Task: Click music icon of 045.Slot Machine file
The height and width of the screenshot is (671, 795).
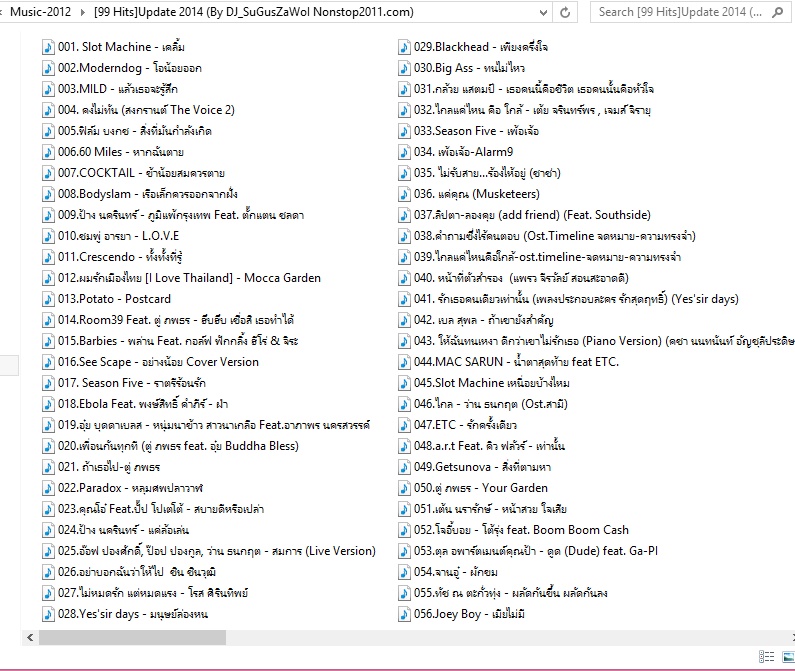Action: point(404,383)
